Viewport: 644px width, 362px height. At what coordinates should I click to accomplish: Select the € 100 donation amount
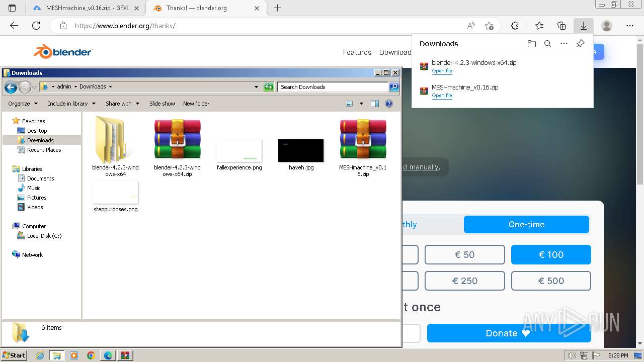pos(551,255)
